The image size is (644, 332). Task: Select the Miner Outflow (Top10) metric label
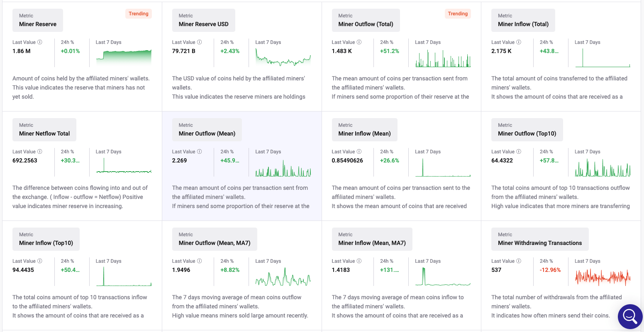527,133
